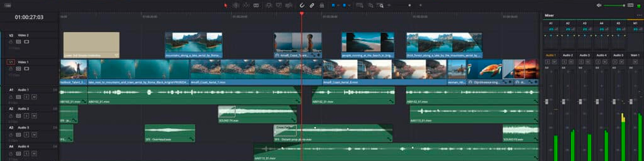Mute the Main 1 Mixer channel
644x161 pixels.
tap(635, 62)
